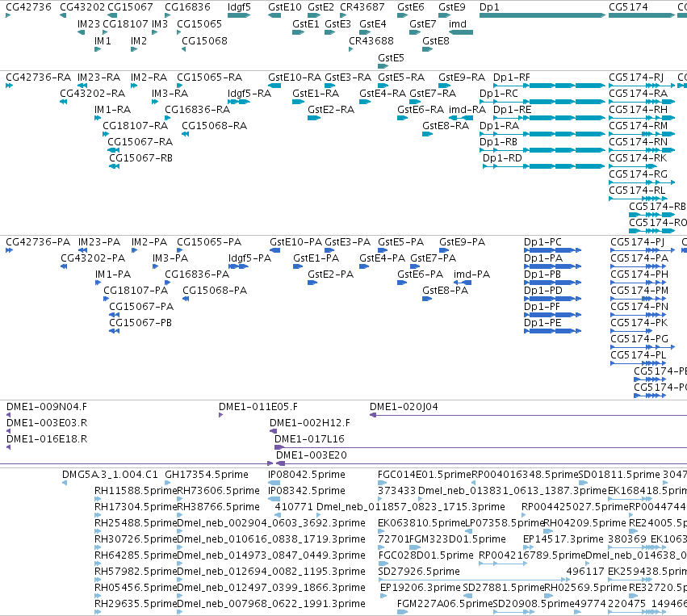Select the DME1-003E20 BAC feature
Viewport: 687px width, 616px height.
pos(481,463)
